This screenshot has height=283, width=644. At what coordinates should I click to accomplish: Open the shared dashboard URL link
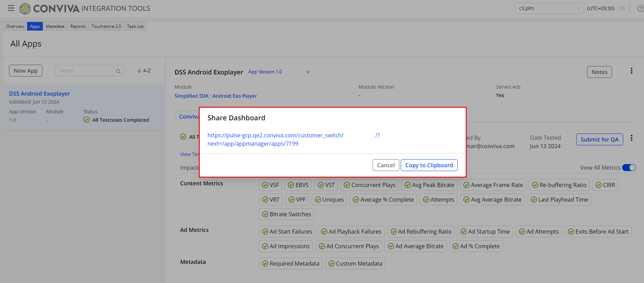(x=275, y=136)
